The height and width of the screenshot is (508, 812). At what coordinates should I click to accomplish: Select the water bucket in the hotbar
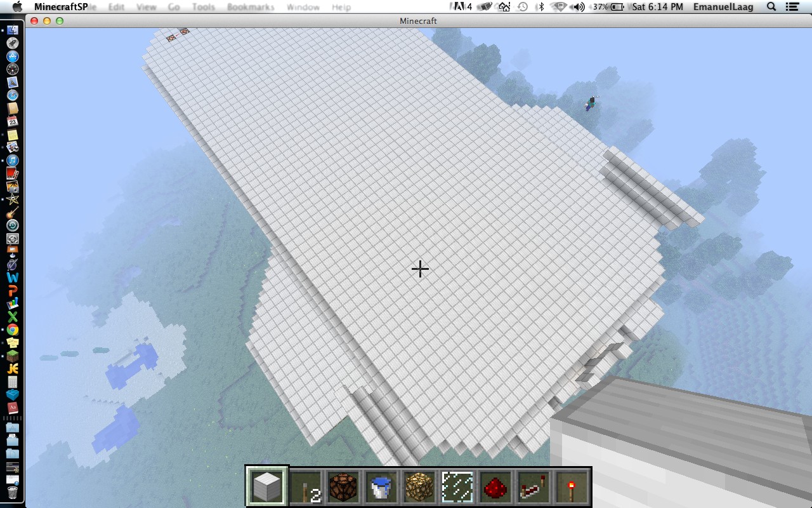coord(381,485)
